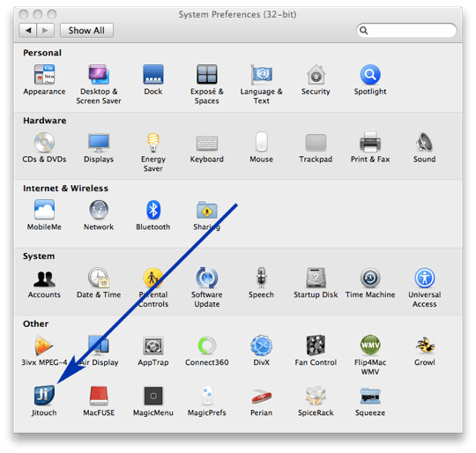Open Software Update preferences
The height and width of the screenshot is (453, 476).
[x=207, y=287]
